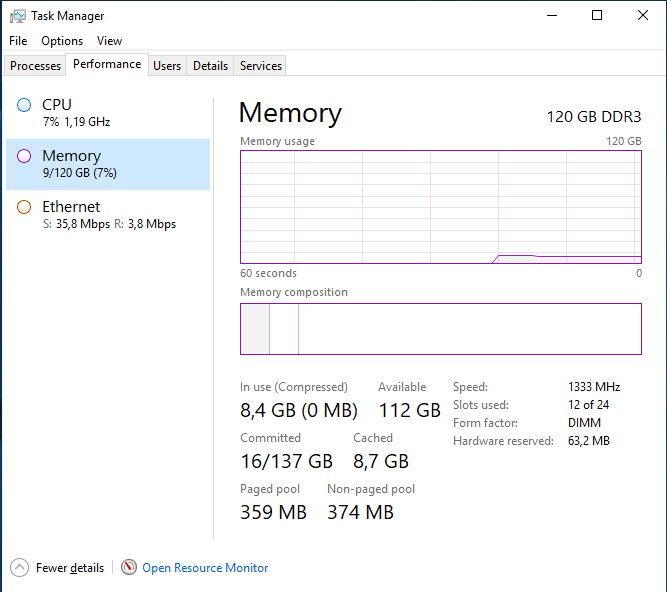Open the View menu
Image resolution: width=667 pixels, height=592 pixels.
pos(109,41)
